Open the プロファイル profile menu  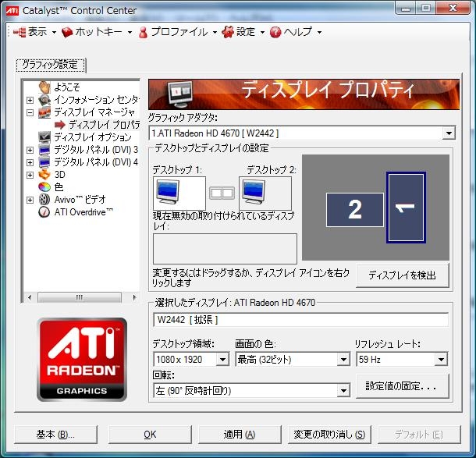coord(178,31)
